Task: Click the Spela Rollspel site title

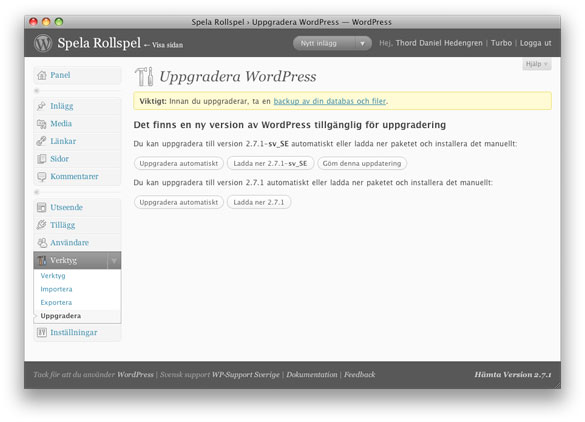Action: [x=99, y=43]
